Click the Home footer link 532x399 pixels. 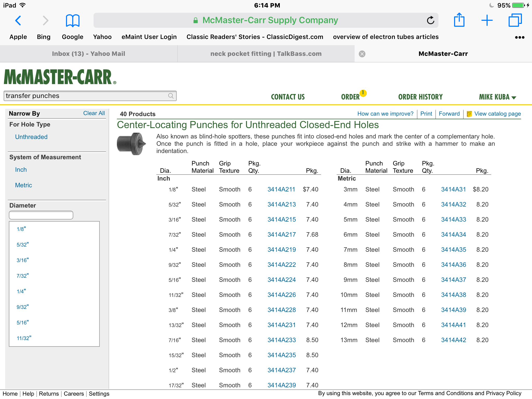click(10, 394)
